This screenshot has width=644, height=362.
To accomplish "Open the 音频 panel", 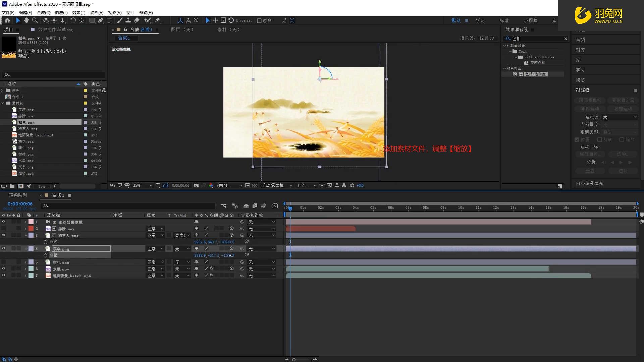I will (x=580, y=40).
